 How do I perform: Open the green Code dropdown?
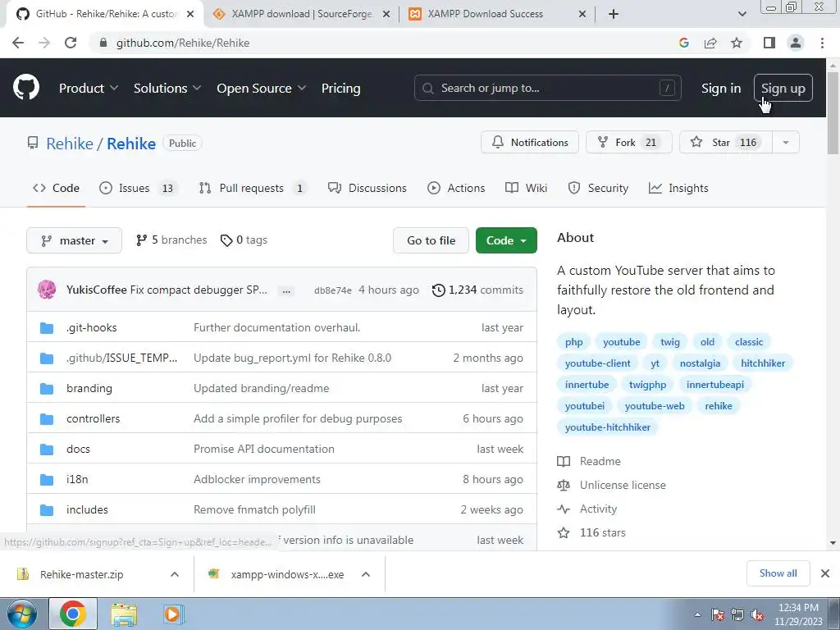(x=506, y=240)
